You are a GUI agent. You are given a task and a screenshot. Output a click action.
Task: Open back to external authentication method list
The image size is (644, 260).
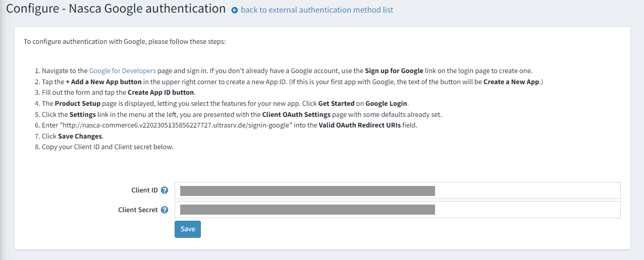317,10
